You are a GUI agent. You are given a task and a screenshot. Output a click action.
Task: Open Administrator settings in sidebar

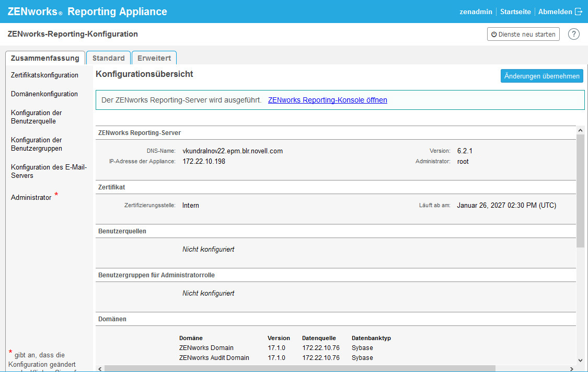[31, 198]
